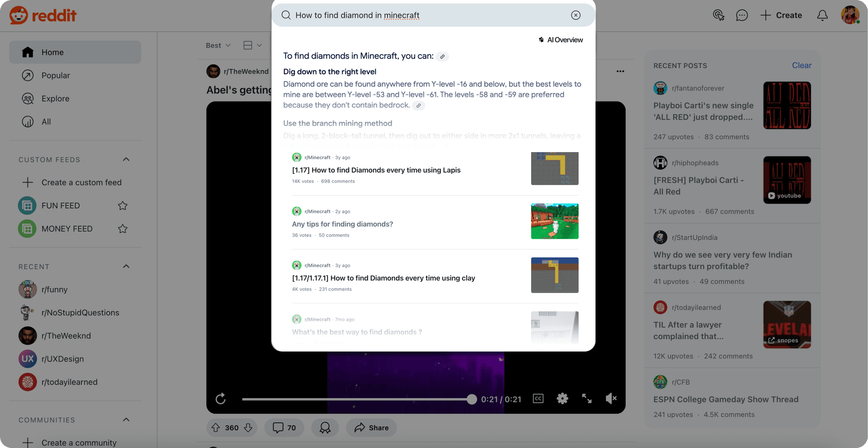Open the advertise icon in top bar
The width and height of the screenshot is (868, 448).
pyautogui.click(x=718, y=15)
